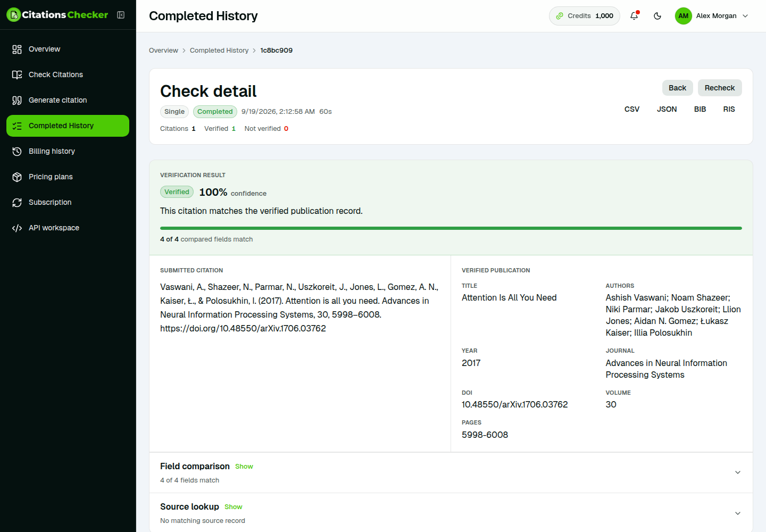
Task: Toggle dark mode with the moon icon
Action: click(657, 16)
